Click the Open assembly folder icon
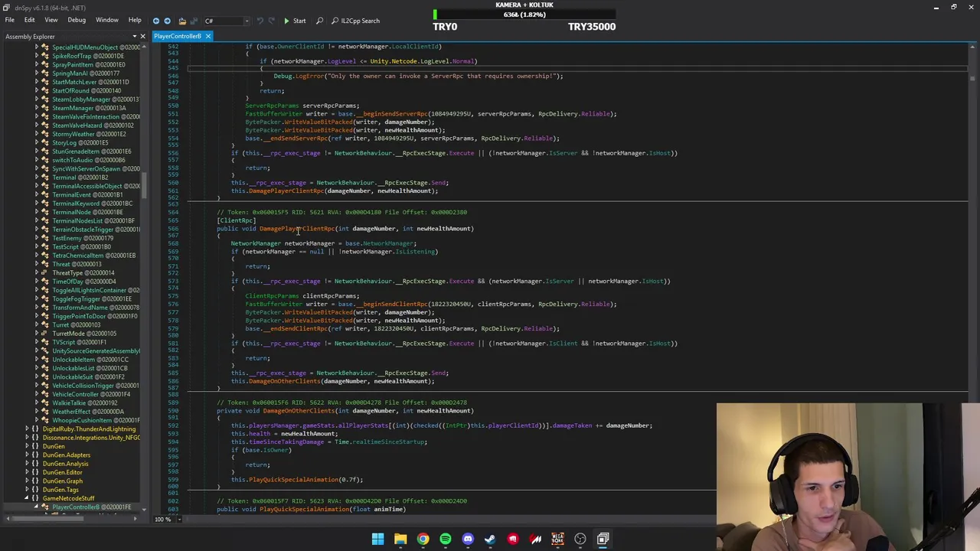The height and width of the screenshot is (551, 980). click(182, 21)
